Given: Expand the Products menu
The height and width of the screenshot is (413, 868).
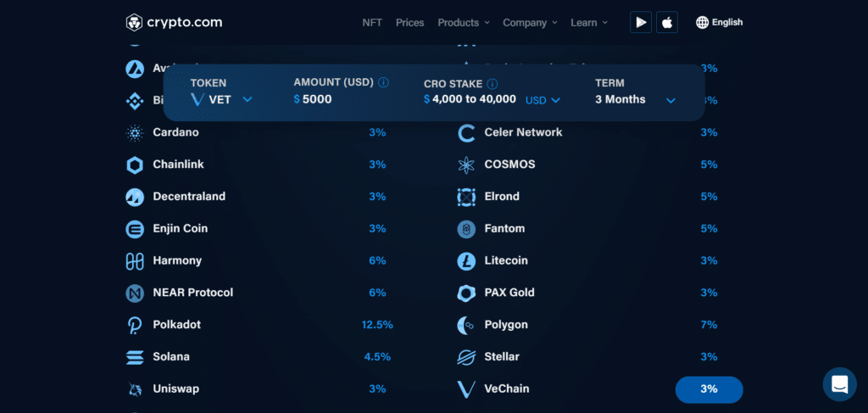Looking at the screenshot, I should [x=464, y=23].
